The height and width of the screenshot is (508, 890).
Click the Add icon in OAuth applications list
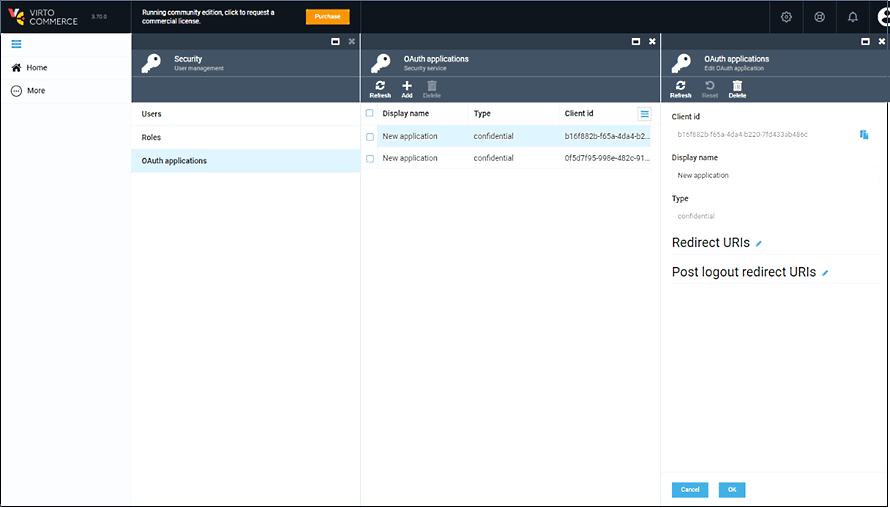407,89
